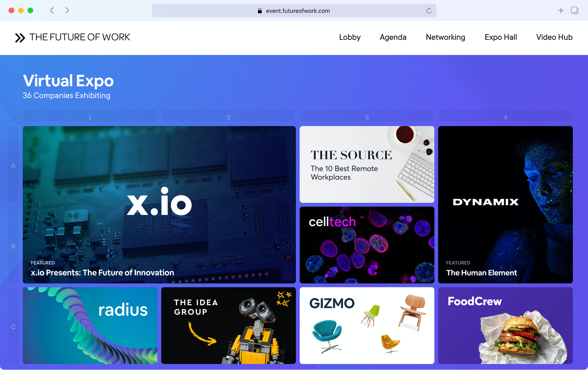Go to the Lobby page
The width and height of the screenshot is (588, 370).
350,37
